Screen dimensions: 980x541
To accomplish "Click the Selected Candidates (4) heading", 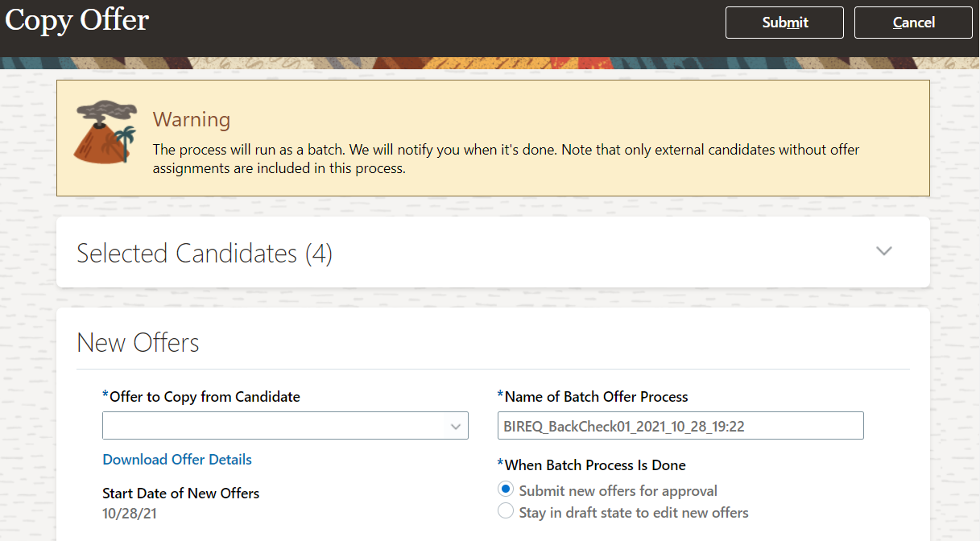I will [205, 254].
